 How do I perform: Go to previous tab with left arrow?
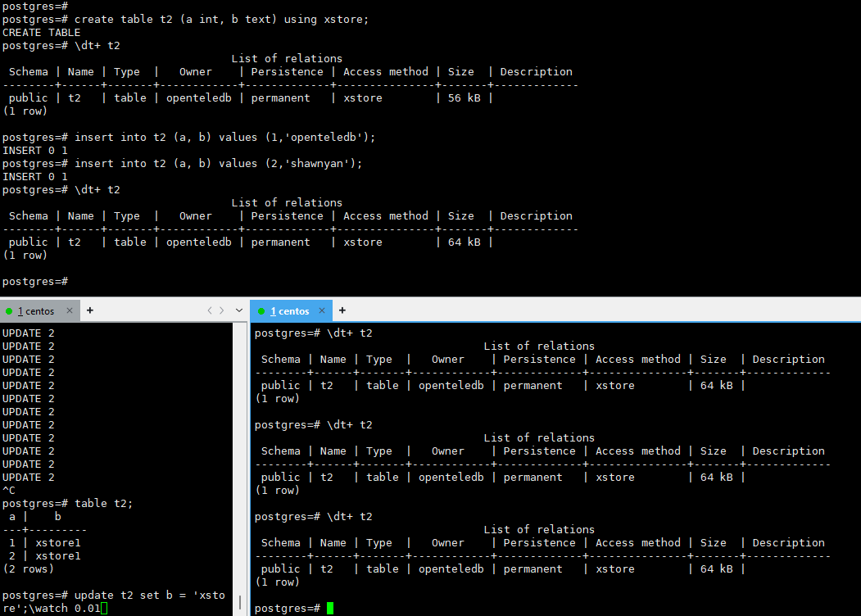pos(210,310)
